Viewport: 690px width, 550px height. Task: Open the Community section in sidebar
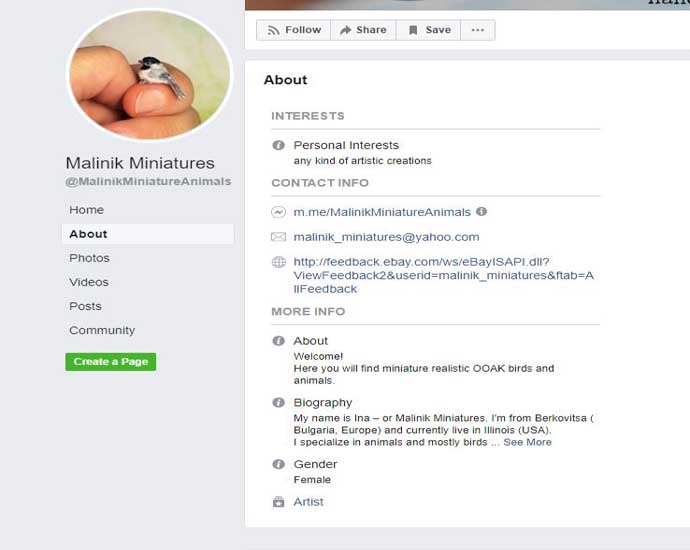102,330
